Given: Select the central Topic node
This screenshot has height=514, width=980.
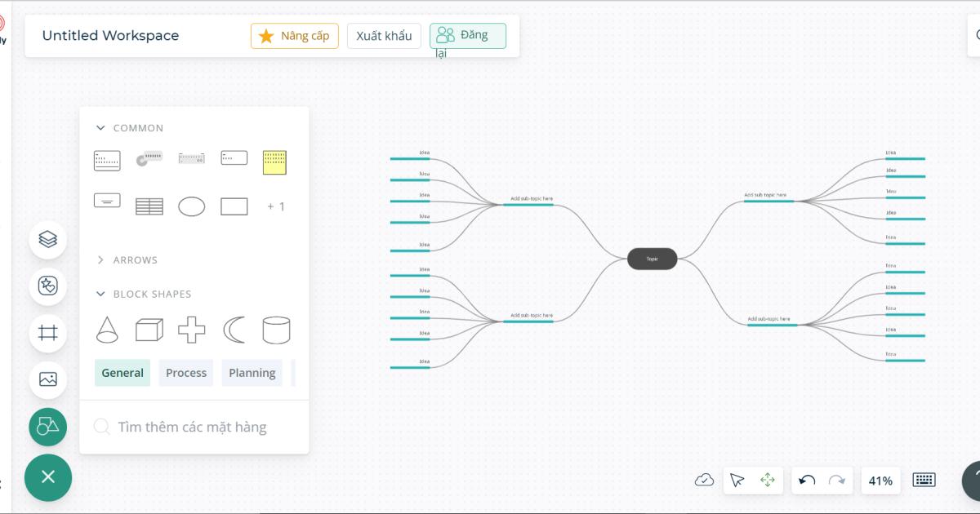Looking at the screenshot, I should pyautogui.click(x=653, y=259).
